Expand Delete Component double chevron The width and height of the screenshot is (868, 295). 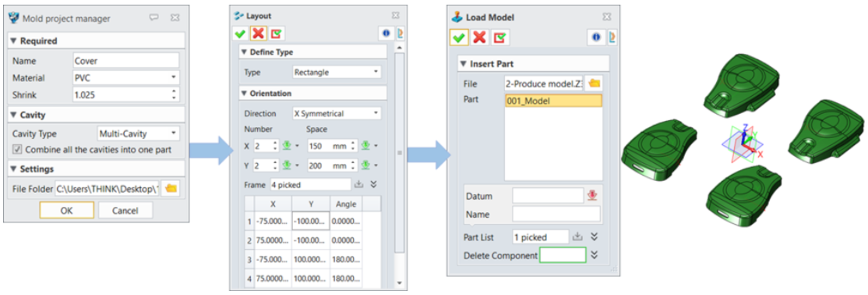(x=594, y=255)
